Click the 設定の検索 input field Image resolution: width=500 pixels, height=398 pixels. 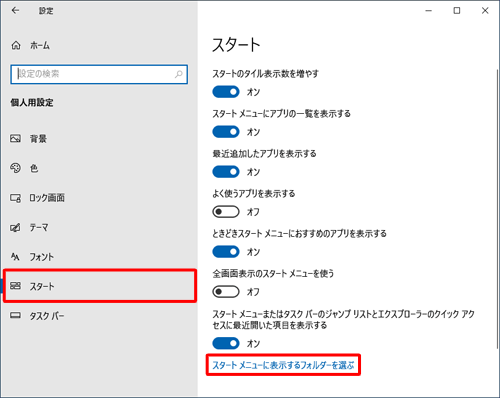99,74
